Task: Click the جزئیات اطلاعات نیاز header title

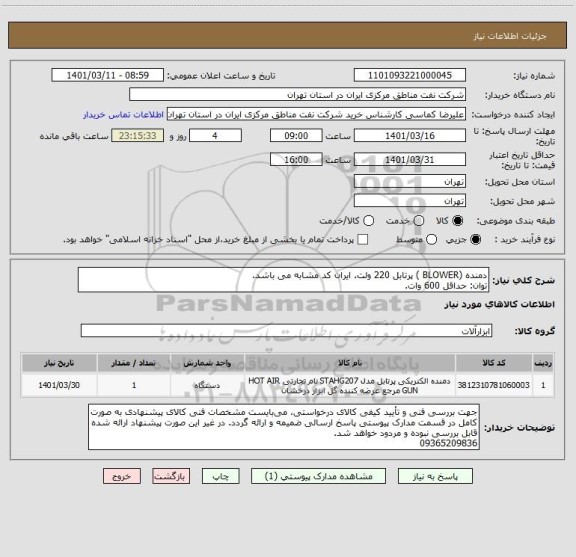Action: 510,36
